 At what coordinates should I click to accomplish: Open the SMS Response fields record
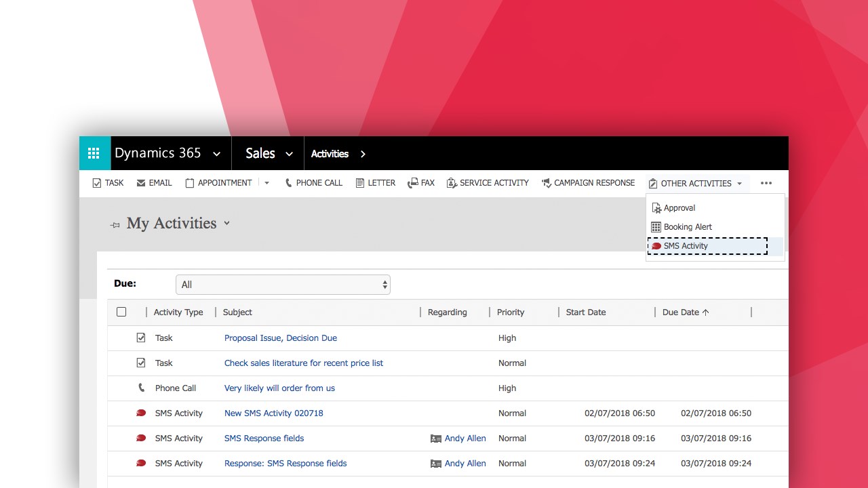(264, 438)
